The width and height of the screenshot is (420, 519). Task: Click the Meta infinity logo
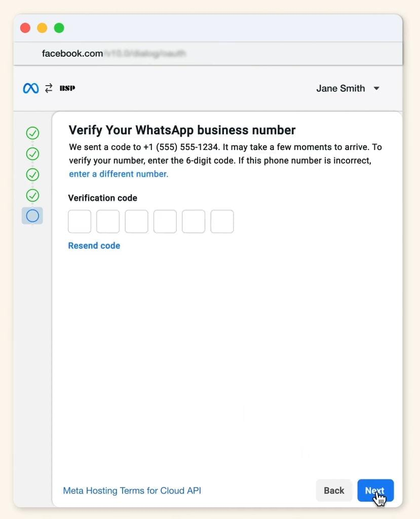click(x=31, y=88)
